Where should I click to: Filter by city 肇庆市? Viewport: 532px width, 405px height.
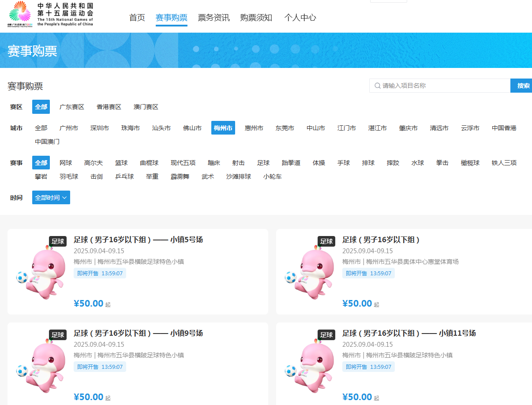point(408,128)
